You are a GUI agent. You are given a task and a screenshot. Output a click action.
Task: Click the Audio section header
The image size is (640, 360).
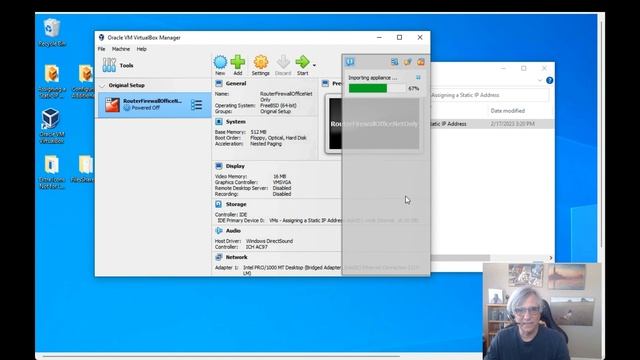click(233, 231)
